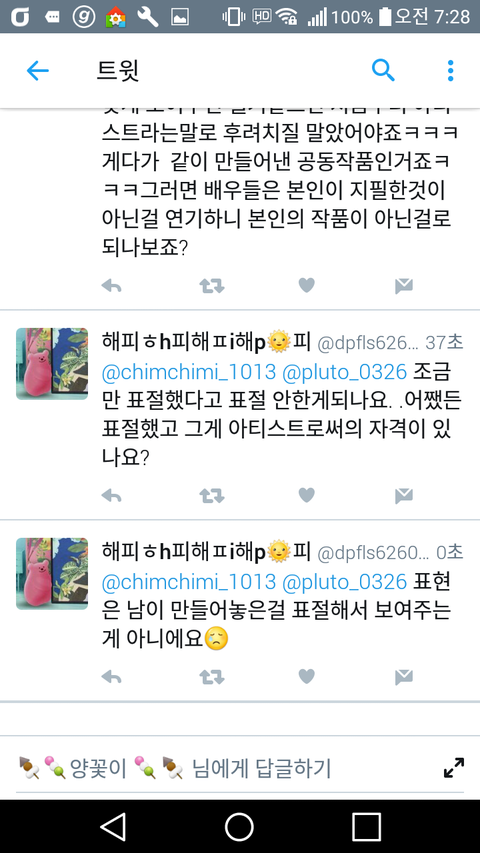Like the 0초 tweet ending 아니에요

tap(307, 676)
